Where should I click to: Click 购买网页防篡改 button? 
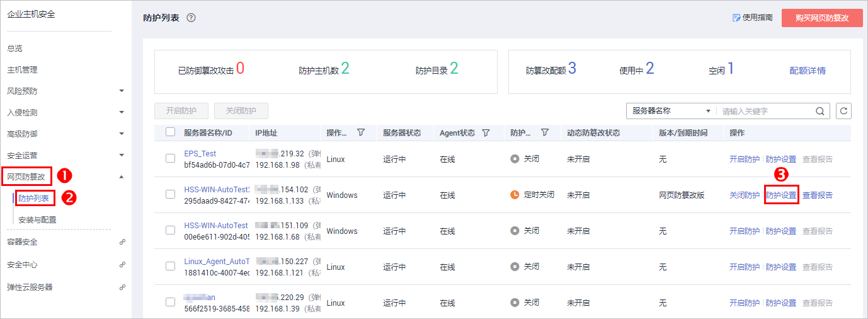click(822, 18)
